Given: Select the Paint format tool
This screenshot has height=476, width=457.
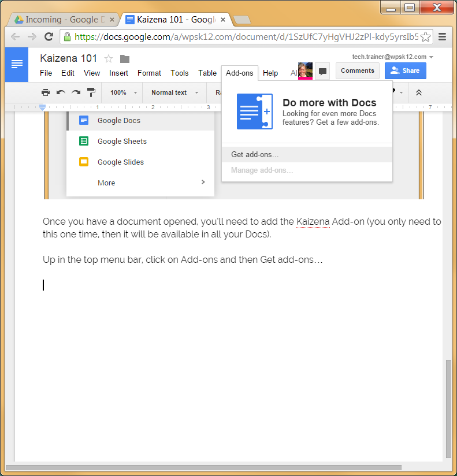Looking at the screenshot, I should (91, 92).
